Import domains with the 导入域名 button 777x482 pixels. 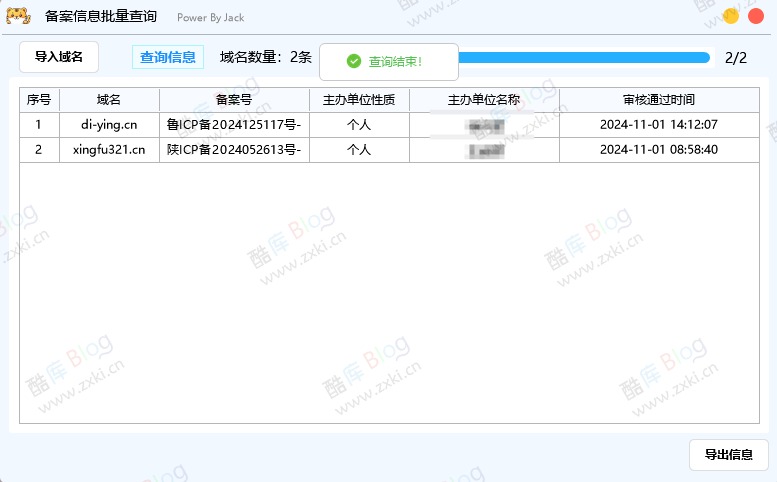pos(59,57)
